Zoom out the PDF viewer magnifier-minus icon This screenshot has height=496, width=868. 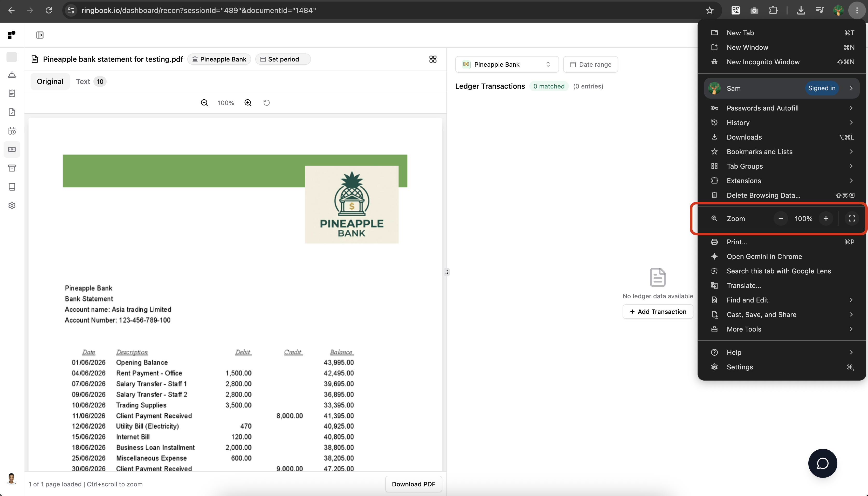tap(204, 103)
